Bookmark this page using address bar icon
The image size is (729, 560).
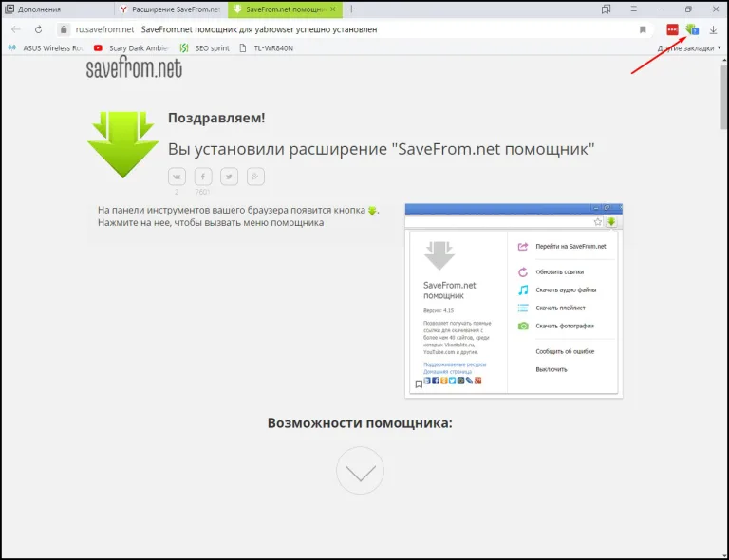(x=643, y=29)
